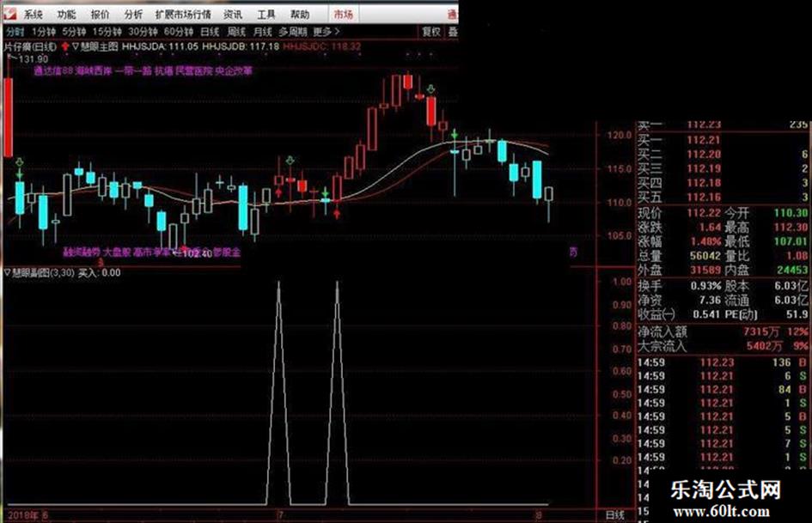Click the 120.0 price axis label
812x523 pixels.
pyautogui.click(x=620, y=135)
